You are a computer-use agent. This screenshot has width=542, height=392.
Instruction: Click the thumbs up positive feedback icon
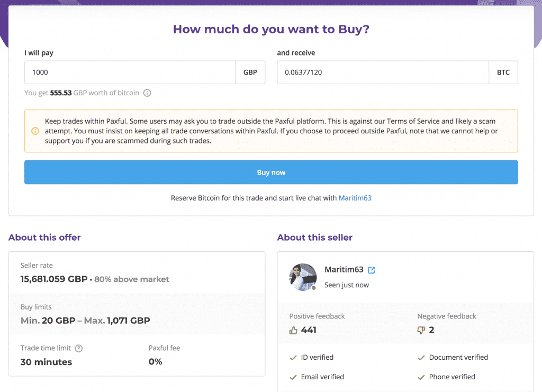[293, 331]
